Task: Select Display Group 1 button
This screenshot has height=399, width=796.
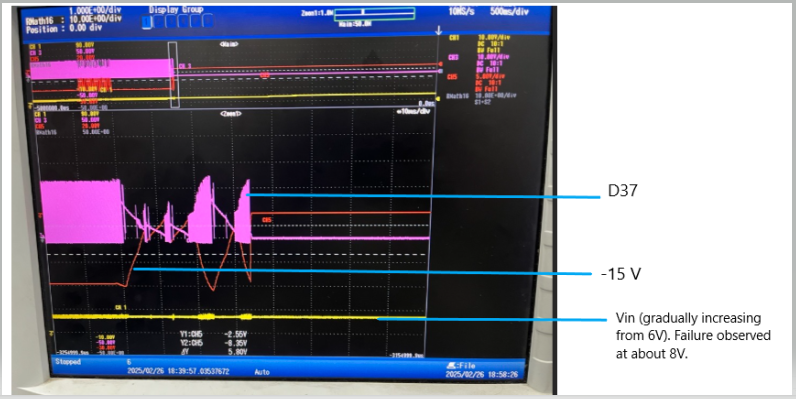Action: click(147, 22)
